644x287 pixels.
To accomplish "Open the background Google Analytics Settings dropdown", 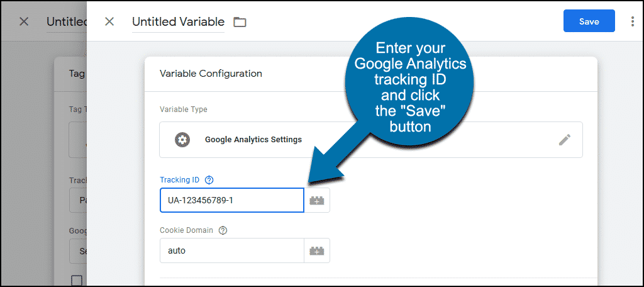I will pos(77,251).
